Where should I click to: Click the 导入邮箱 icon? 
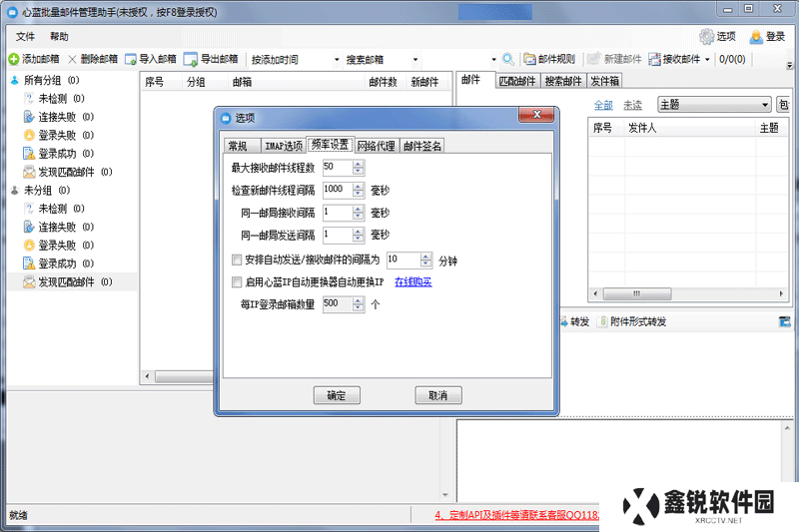[x=131, y=59]
